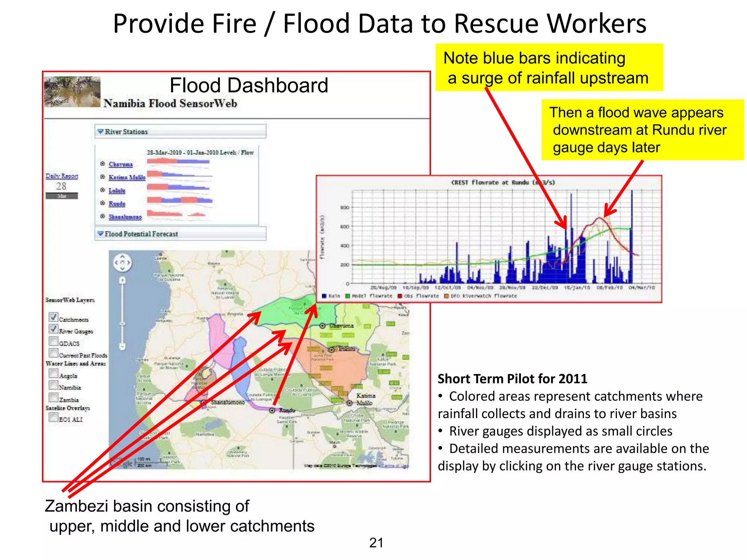The height and width of the screenshot is (560, 747).
Task: Uncheck the Catchments layer checkbox
Action: pos(54,317)
